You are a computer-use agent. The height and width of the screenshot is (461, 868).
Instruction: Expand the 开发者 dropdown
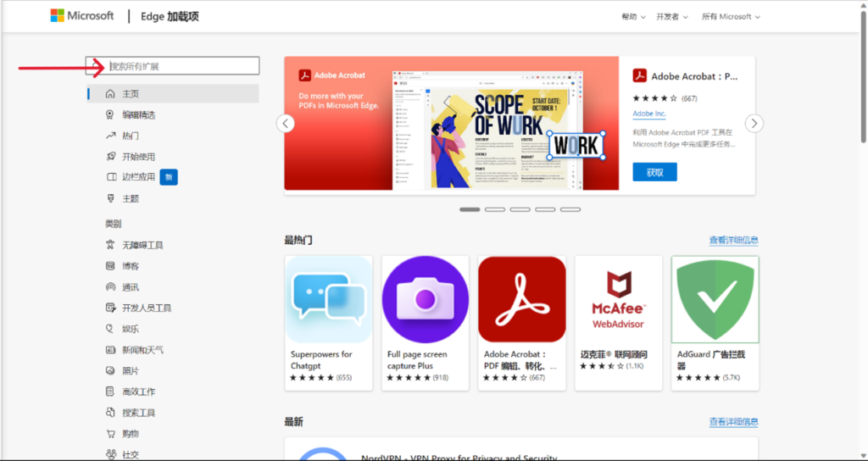coord(672,17)
